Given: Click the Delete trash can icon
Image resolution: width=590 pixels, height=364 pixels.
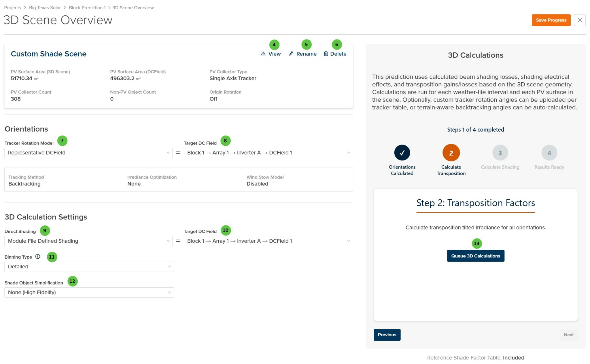Looking at the screenshot, I should [x=326, y=54].
